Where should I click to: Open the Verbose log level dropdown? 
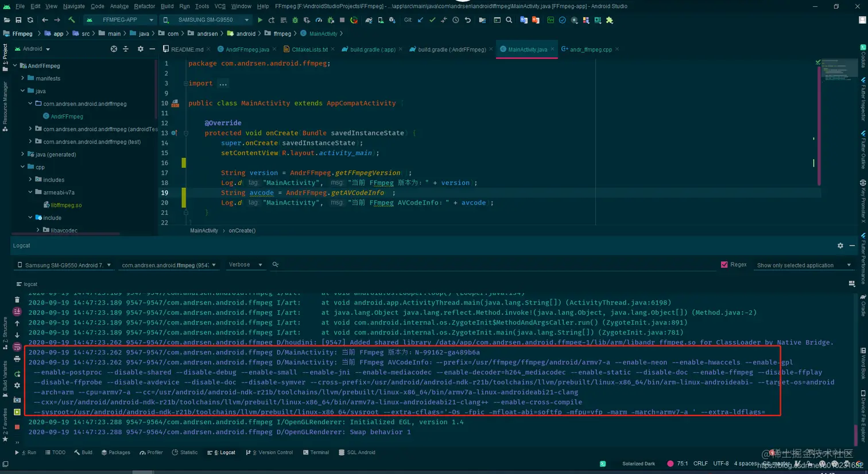[x=245, y=265]
